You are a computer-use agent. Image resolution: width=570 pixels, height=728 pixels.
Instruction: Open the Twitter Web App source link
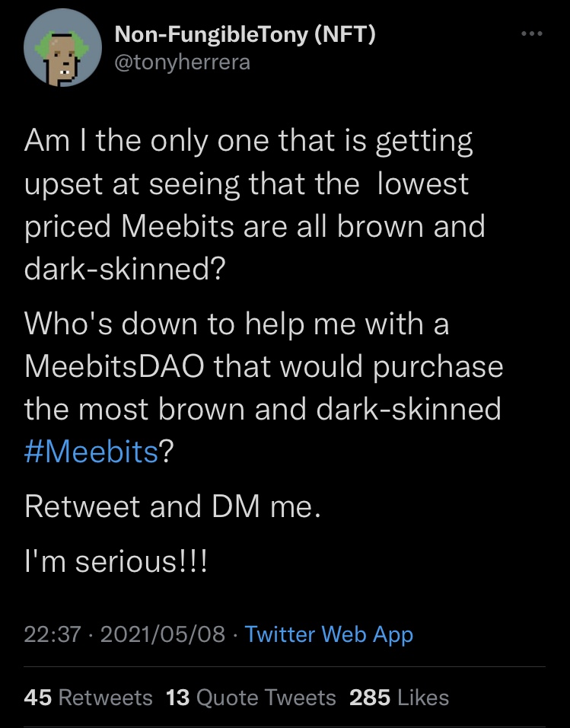pos(329,634)
